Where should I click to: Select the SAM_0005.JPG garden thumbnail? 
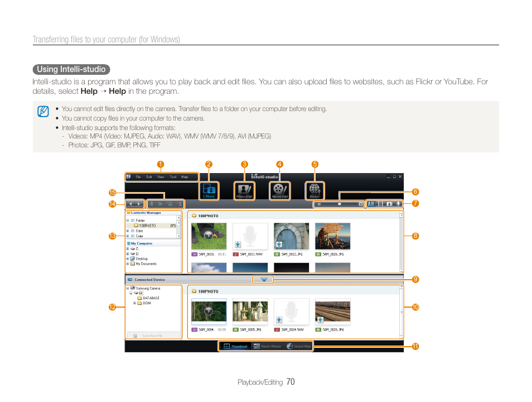click(250, 312)
